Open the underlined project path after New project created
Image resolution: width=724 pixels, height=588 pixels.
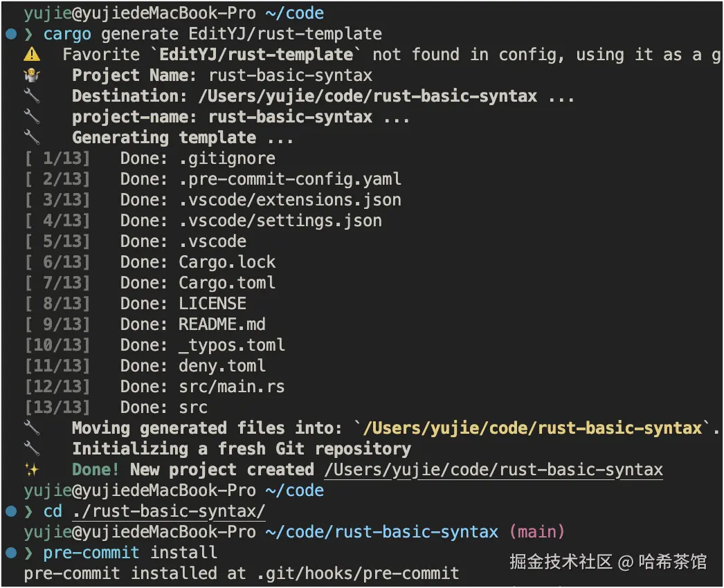(x=493, y=470)
